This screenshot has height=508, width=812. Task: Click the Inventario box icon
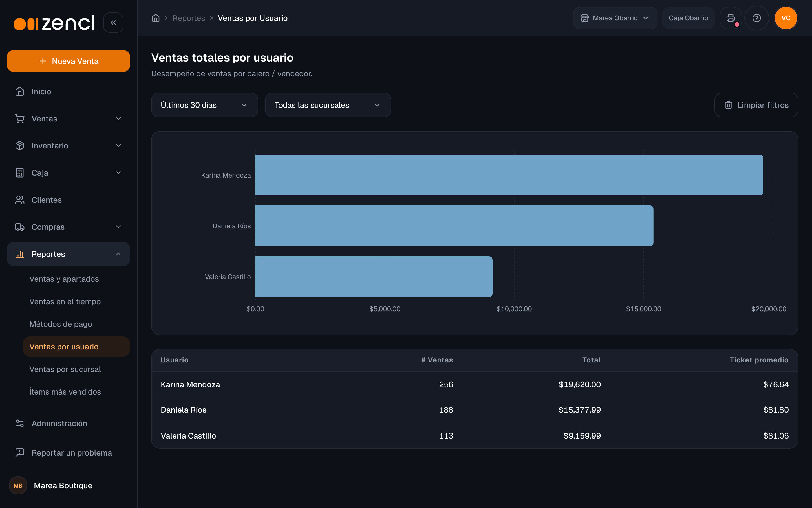[x=20, y=145]
